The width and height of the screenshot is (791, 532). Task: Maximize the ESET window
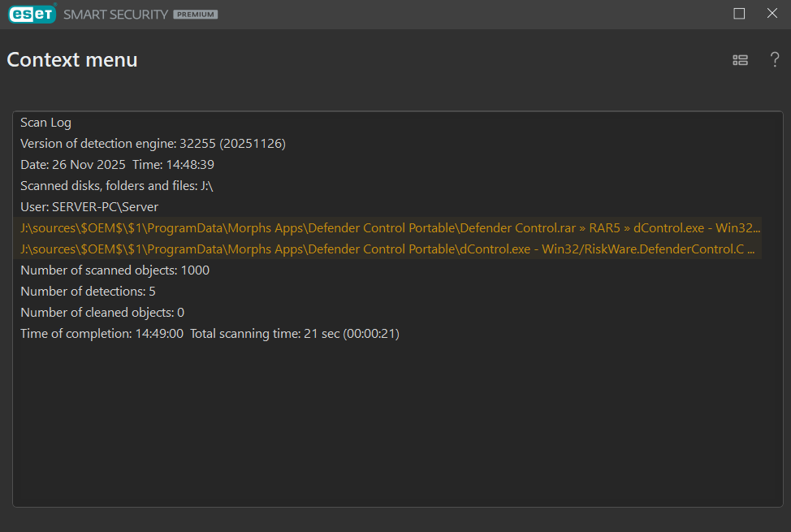coord(739,14)
